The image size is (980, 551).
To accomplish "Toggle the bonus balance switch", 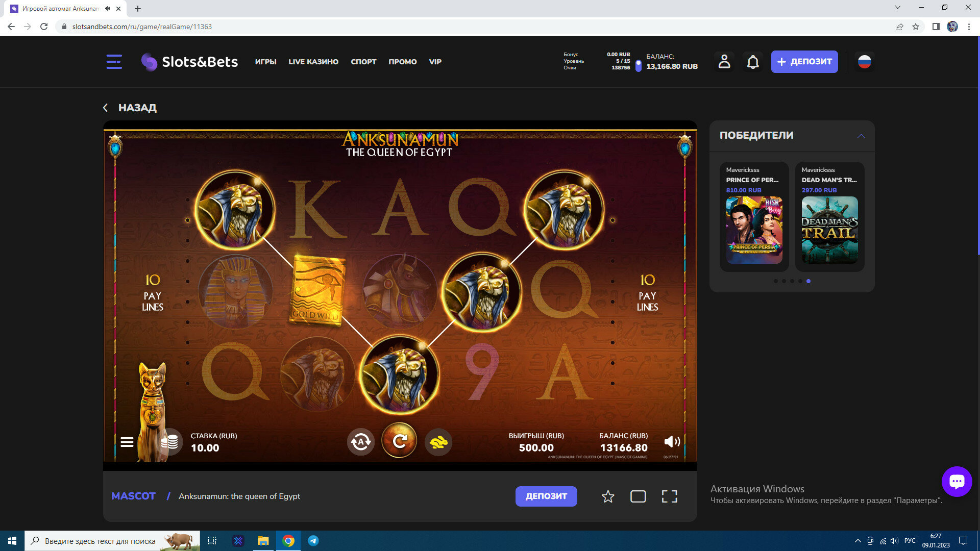I will coord(638,66).
